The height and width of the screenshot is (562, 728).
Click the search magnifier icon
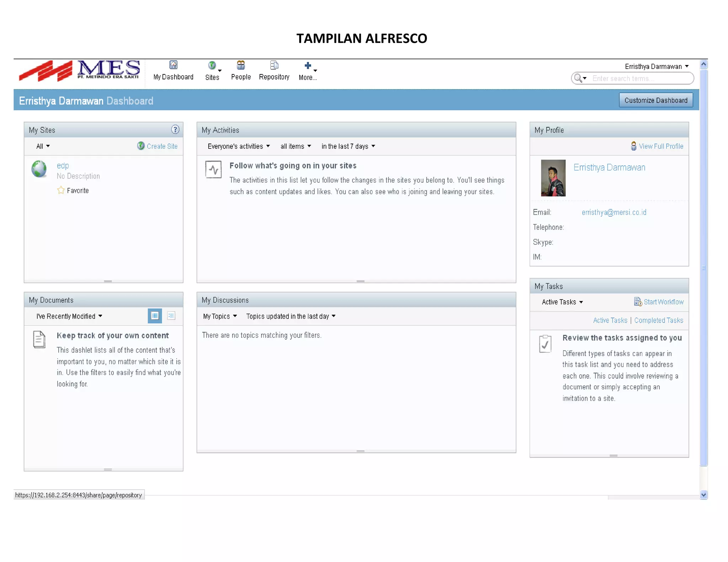point(578,78)
